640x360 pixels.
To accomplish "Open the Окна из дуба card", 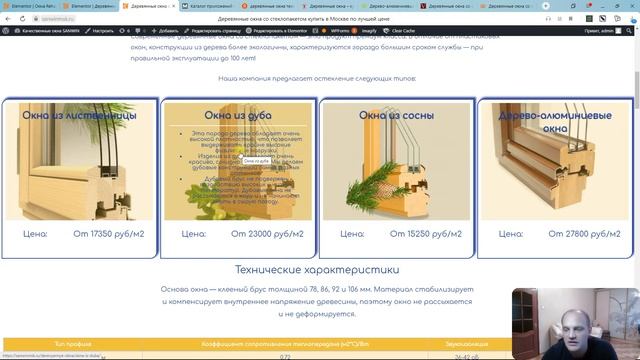I will pyautogui.click(x=238, y=178).
